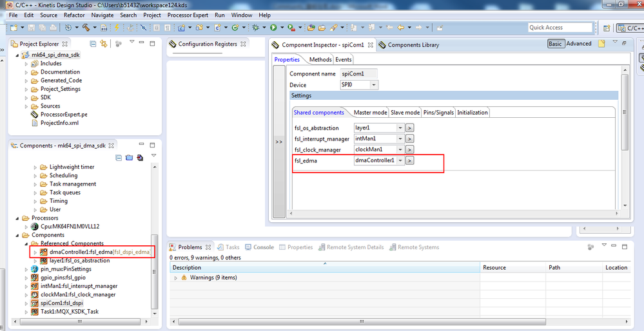Viewport: 644px width, 331px height.
Task: Open the Refactor menu
Action: tap(74, 15)
